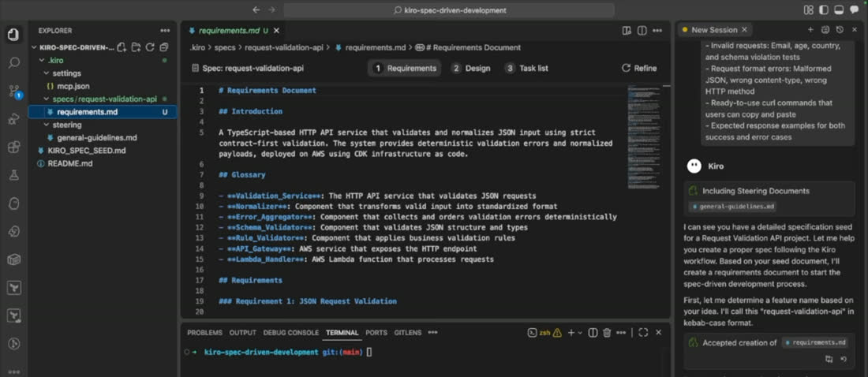Toggle the bottom panel visibility

point(840,10)
